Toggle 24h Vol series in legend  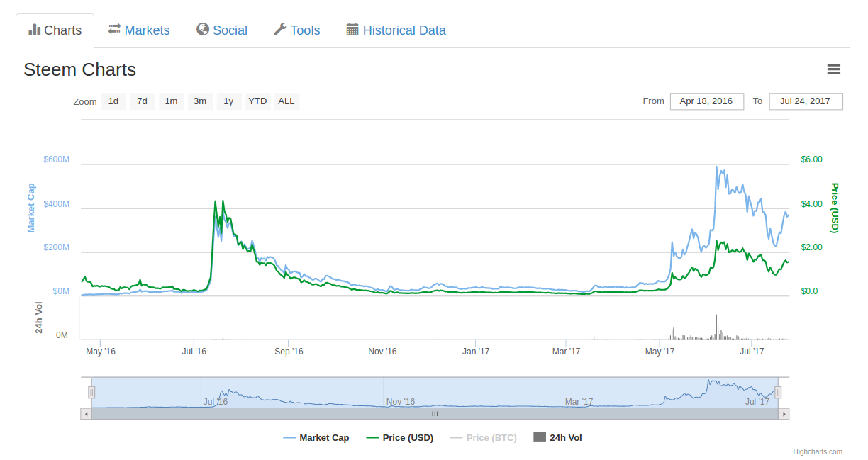point(557,438)
